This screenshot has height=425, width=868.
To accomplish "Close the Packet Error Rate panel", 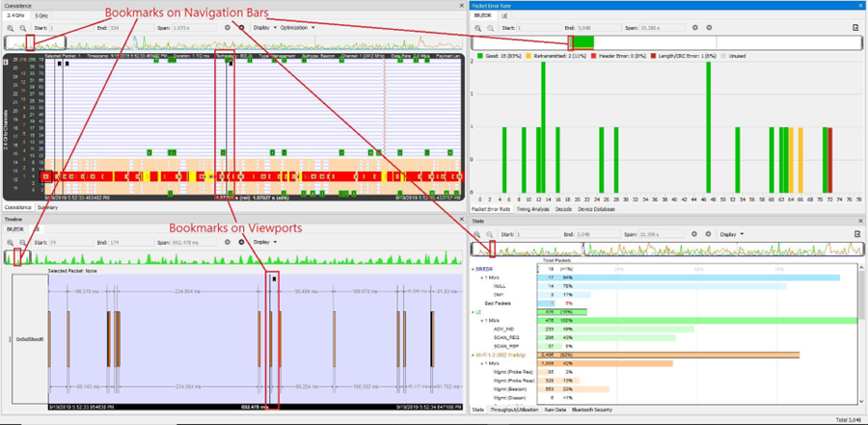I will coord(863,5).
